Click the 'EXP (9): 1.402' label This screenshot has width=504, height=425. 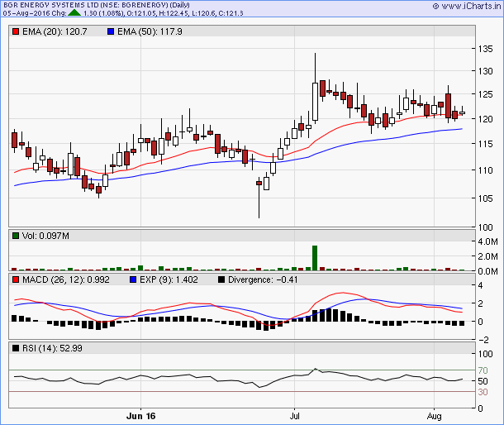[169, 279]
